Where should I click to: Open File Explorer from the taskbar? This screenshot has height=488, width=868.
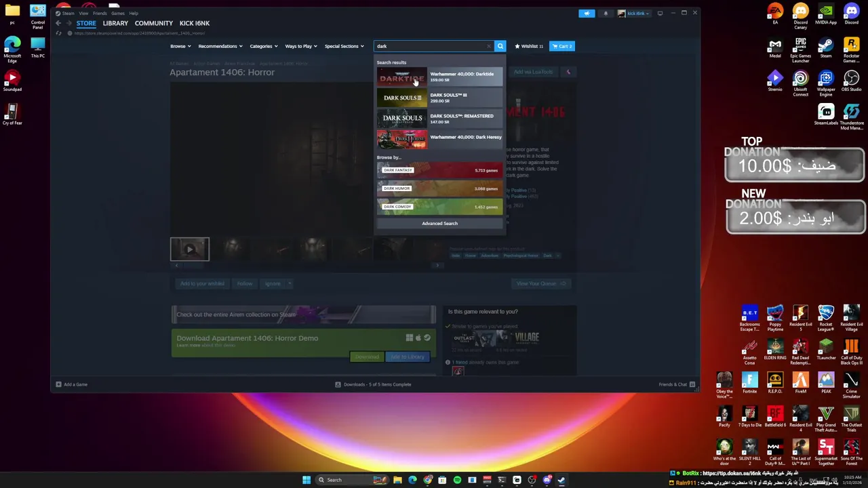click(x=397, y=480)
